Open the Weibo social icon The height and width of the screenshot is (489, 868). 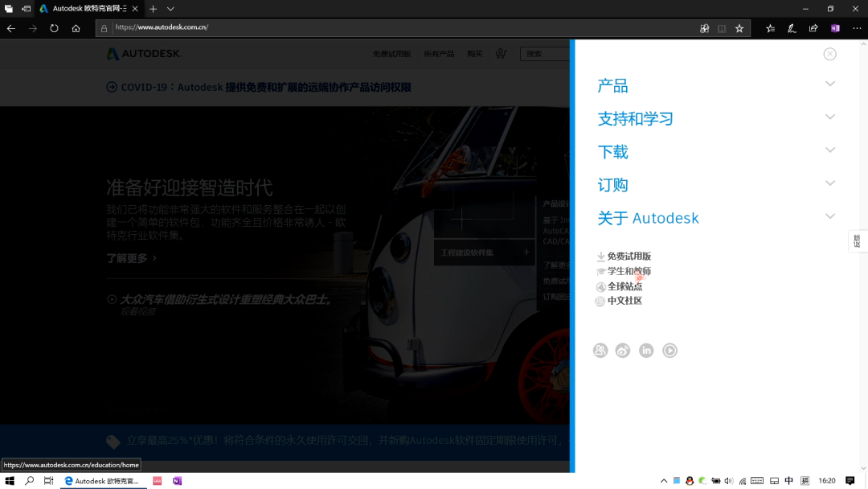click(x=623, y=350)
